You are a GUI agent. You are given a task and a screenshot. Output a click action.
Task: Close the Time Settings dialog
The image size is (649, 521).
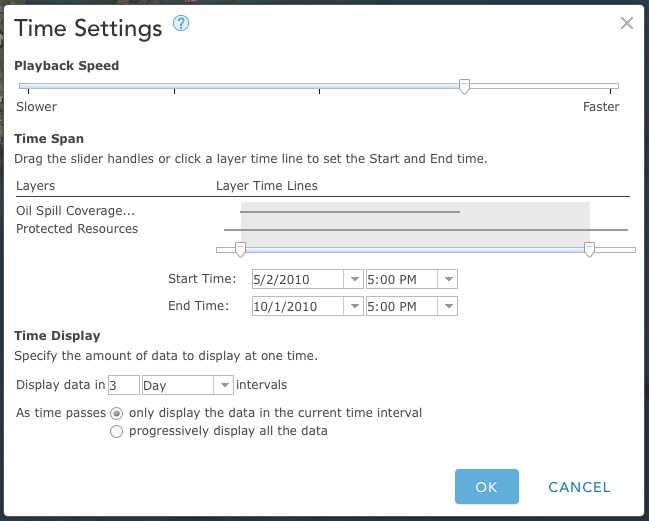(627, 24)
